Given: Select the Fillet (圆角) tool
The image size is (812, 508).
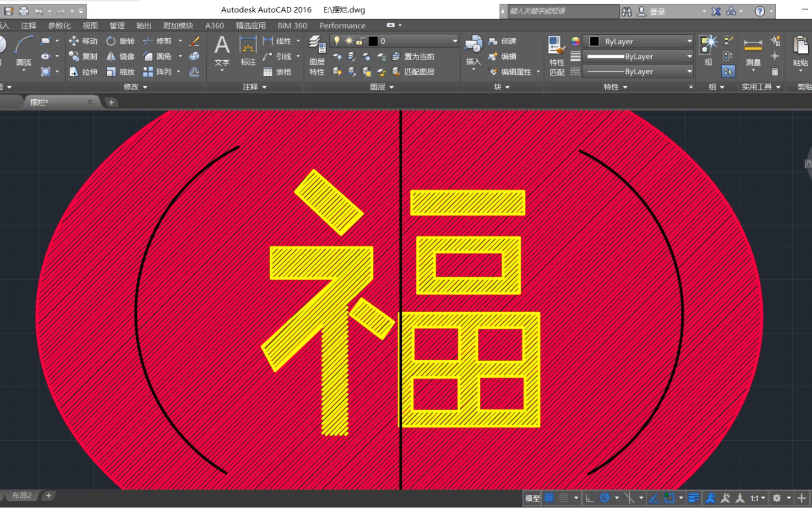Looking at the screenshot, I should pyautogui.click(x=157, y=56).
